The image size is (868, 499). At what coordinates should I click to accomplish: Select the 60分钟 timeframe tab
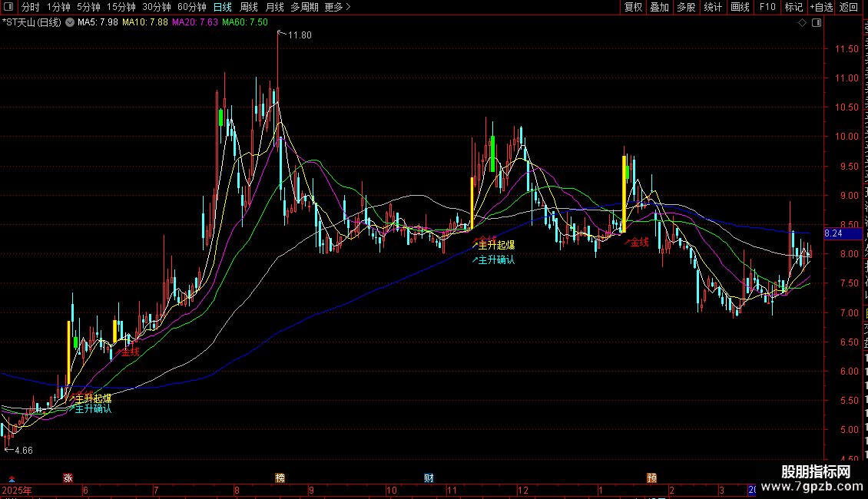191,7
